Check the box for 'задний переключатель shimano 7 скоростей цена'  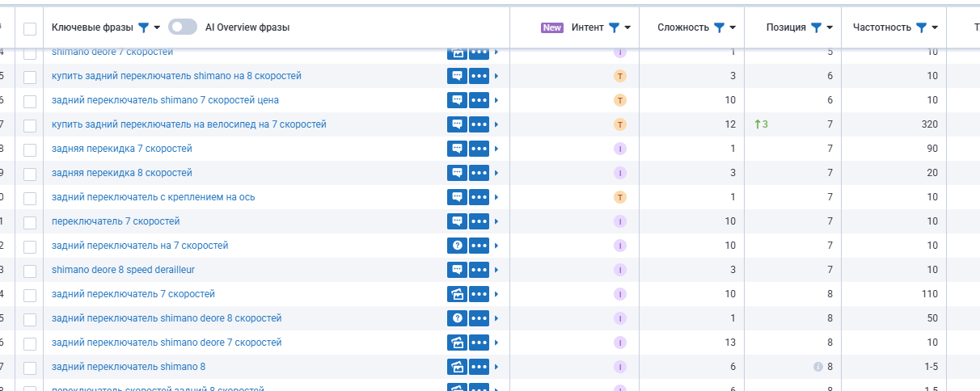tap(30, 101)
